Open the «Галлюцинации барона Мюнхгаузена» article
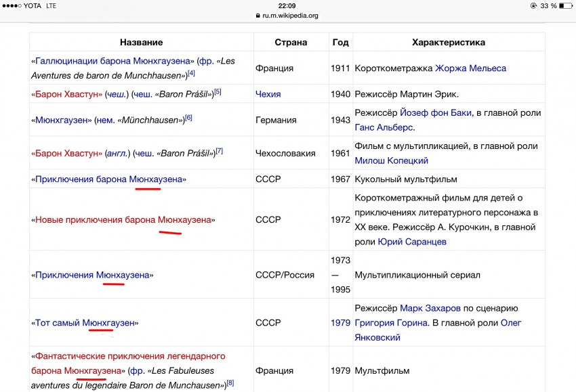This screenshot has height=392, width=576. click(114, 61)
